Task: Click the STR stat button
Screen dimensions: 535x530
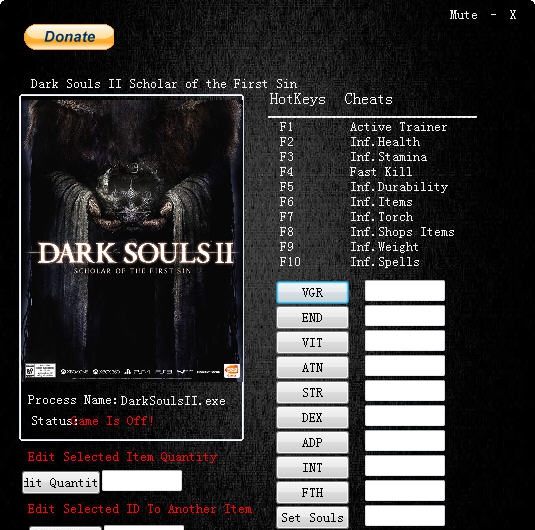Action: (312, 392)
